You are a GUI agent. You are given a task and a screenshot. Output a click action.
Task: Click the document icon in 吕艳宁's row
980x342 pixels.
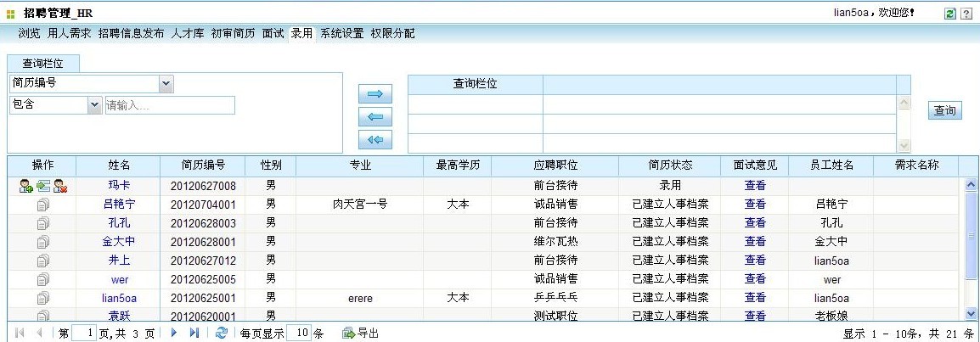tap(42, 205)
